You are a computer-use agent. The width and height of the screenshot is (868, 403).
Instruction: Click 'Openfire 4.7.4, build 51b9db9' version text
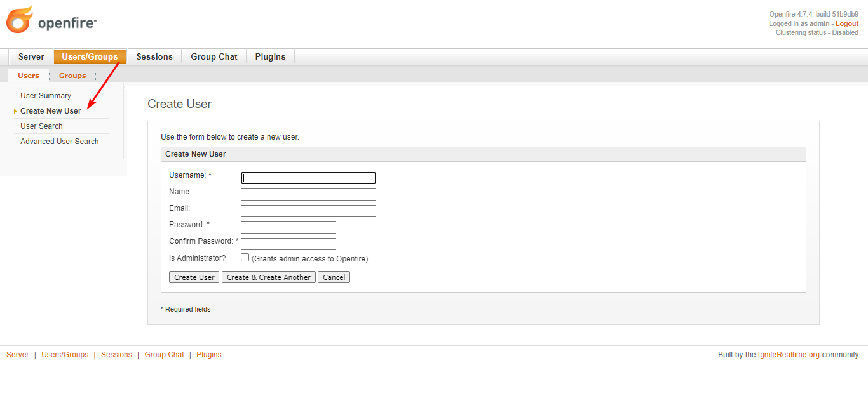point(814,14)
